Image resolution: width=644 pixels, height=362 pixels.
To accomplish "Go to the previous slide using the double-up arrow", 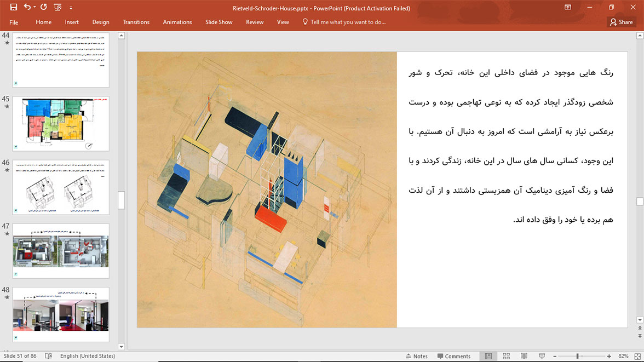I will 640,328.
